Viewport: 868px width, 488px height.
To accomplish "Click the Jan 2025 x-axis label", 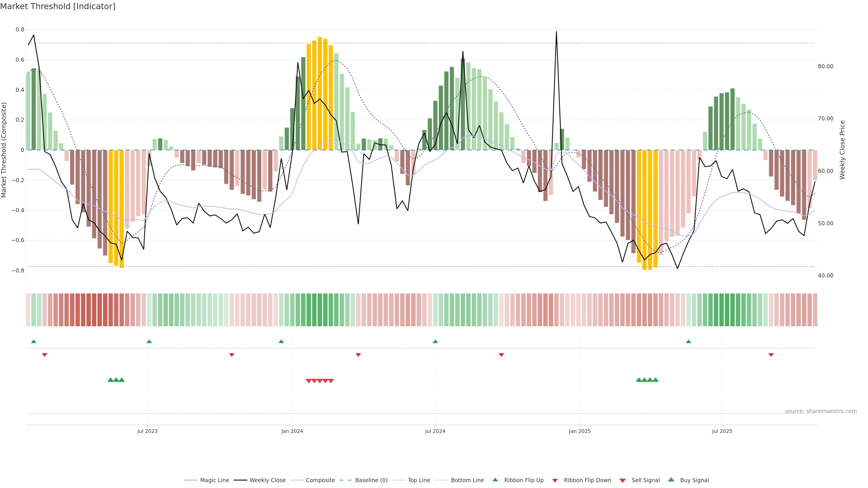I will pyautogui.click(x=580, y=431).
